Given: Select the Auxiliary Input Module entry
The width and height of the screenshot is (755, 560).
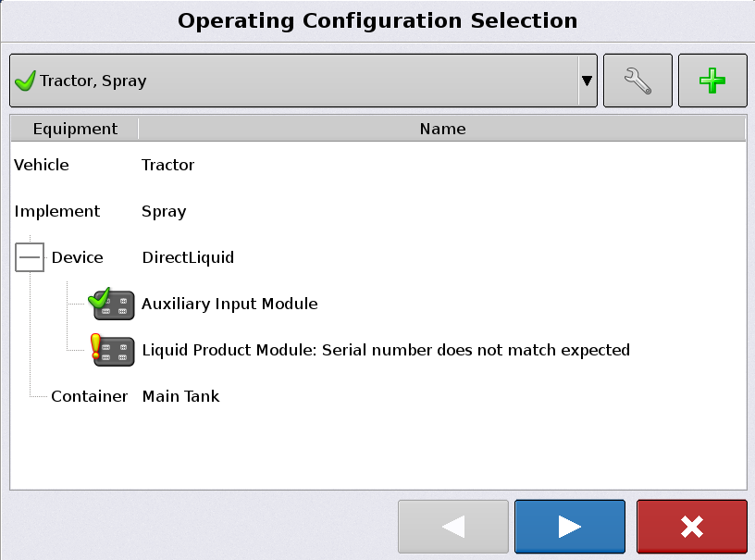Looking at the screenshot, I should [x=229, y=304].
